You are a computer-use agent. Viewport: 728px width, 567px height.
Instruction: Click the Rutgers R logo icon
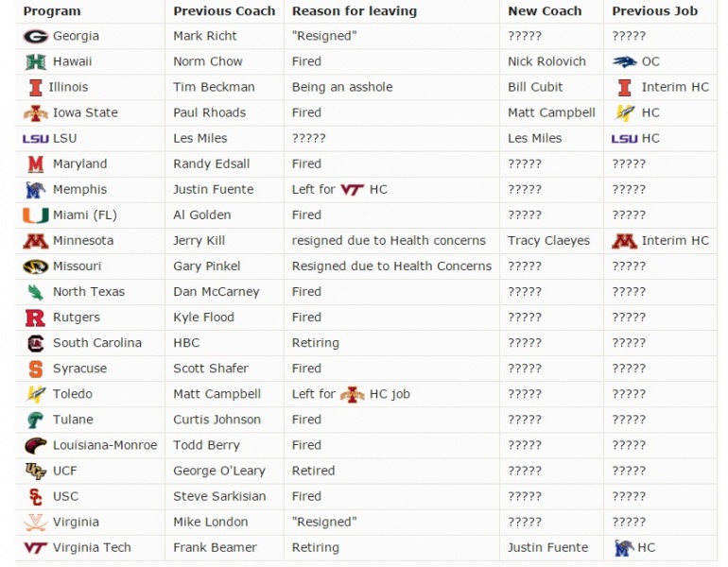point(36,317)
